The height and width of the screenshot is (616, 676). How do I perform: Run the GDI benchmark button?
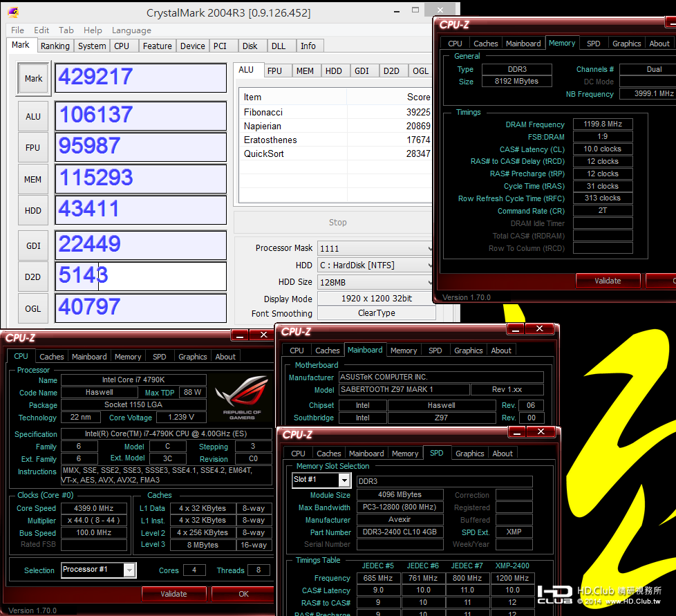click(x=33, y=245)
